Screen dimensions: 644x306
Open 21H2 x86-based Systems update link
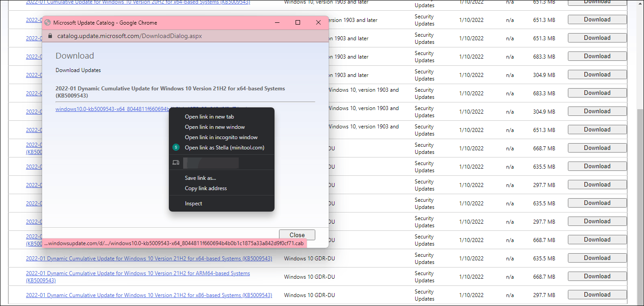click(x=149, y=295)
